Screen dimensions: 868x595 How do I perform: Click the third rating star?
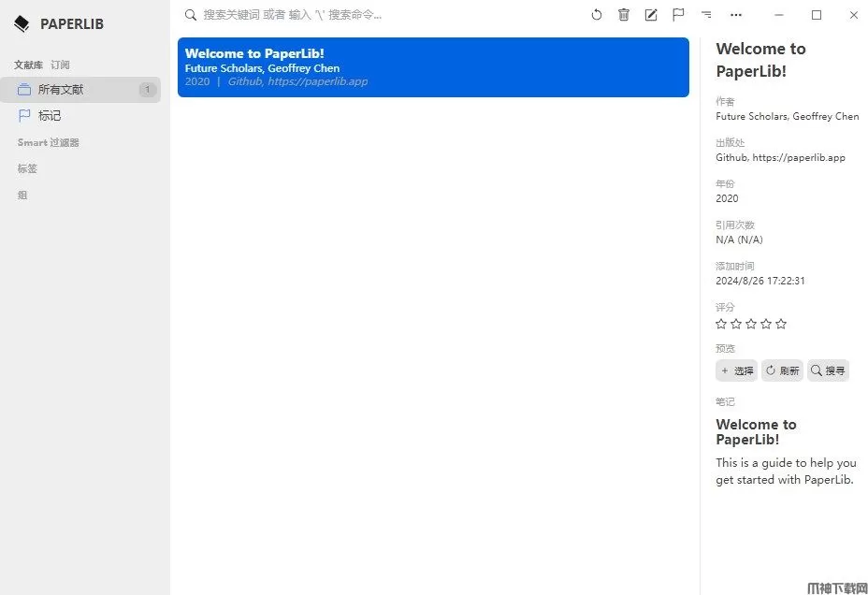751,324
